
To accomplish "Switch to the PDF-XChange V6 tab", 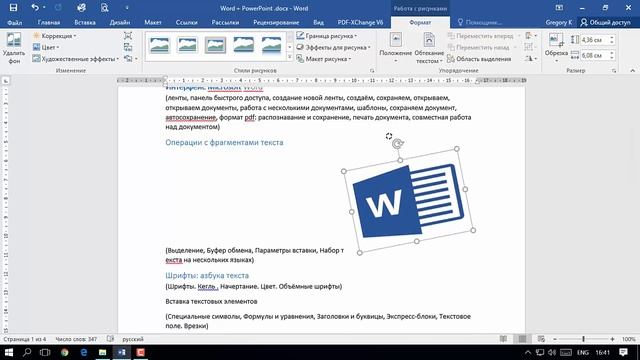I will (360, 22).
